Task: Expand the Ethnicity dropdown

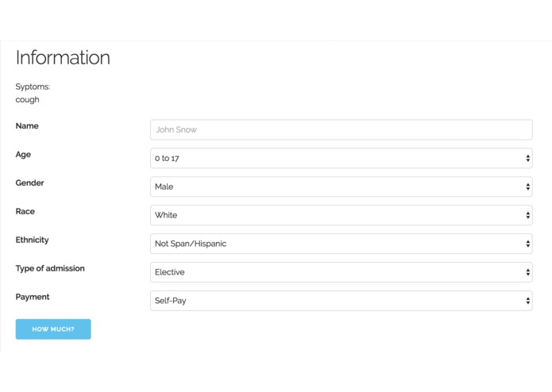Action: [341, 244]
